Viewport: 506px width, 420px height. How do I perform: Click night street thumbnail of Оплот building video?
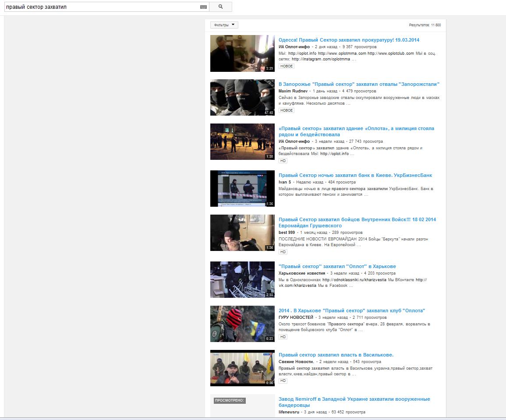tap(242, 141)
